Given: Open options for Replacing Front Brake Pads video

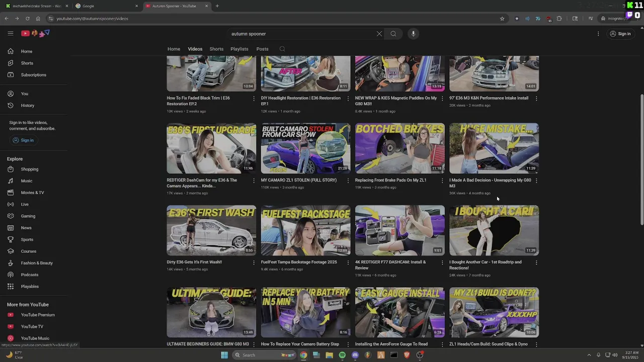Looking at the screenshot, I should pyautogui.click(x=442, y=180).
